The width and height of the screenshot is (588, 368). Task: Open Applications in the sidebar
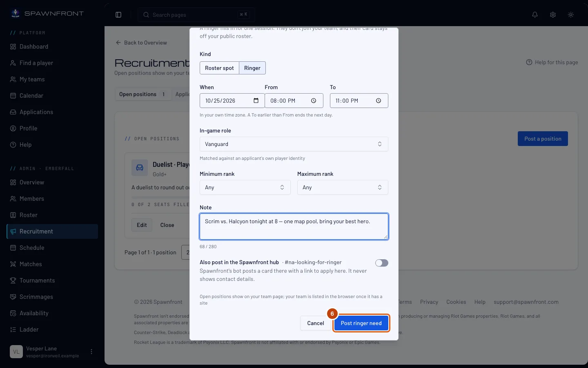[52, 112]
